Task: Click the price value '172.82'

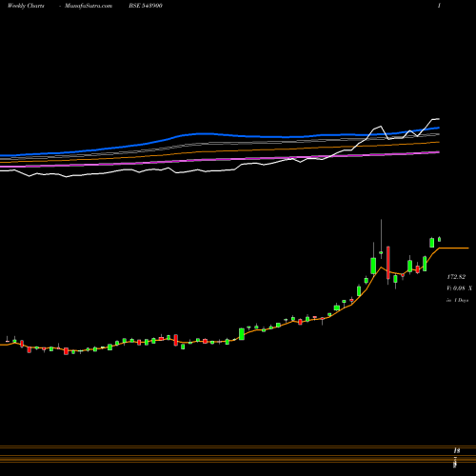Action: (456, 277)
